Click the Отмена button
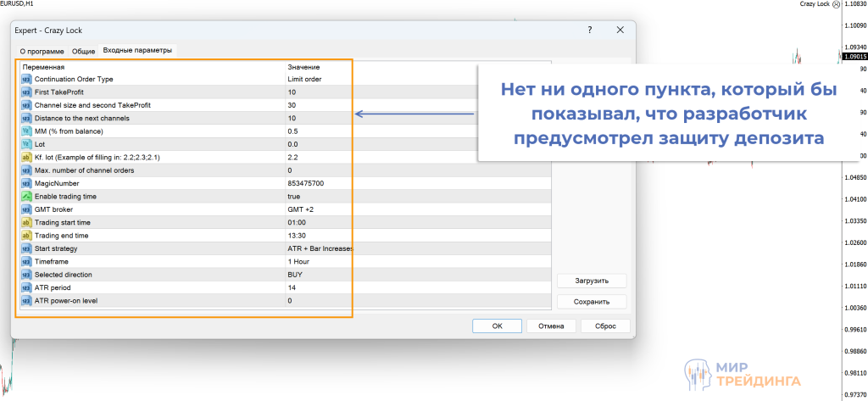Image resolution: width=868 pixels, height=401 pixels. tap(551, 326)
